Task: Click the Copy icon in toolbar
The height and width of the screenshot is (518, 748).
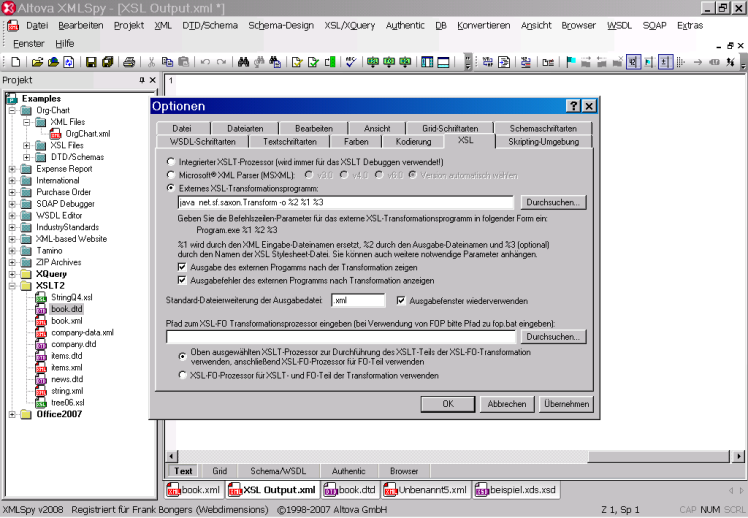Action: point(167,62)
